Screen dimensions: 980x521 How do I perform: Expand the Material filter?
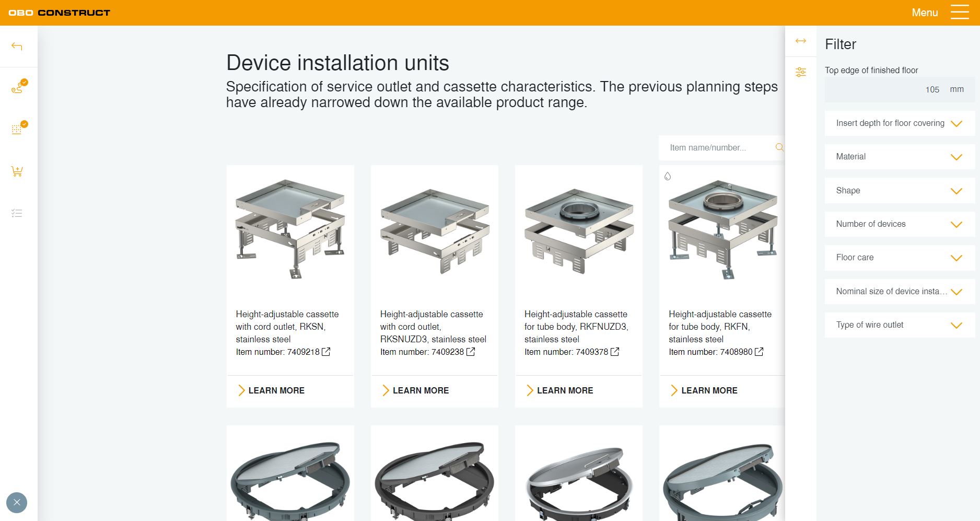coord(900,157)
